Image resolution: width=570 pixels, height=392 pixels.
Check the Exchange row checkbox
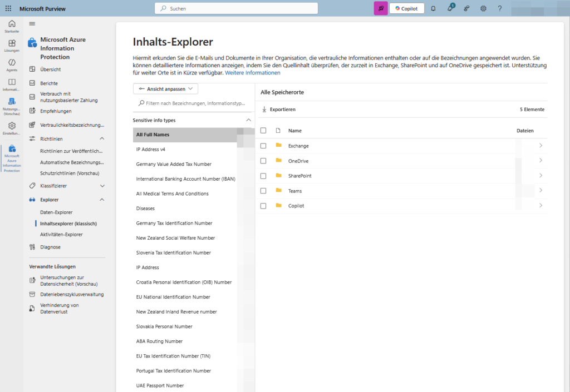[x=263, y=146]
